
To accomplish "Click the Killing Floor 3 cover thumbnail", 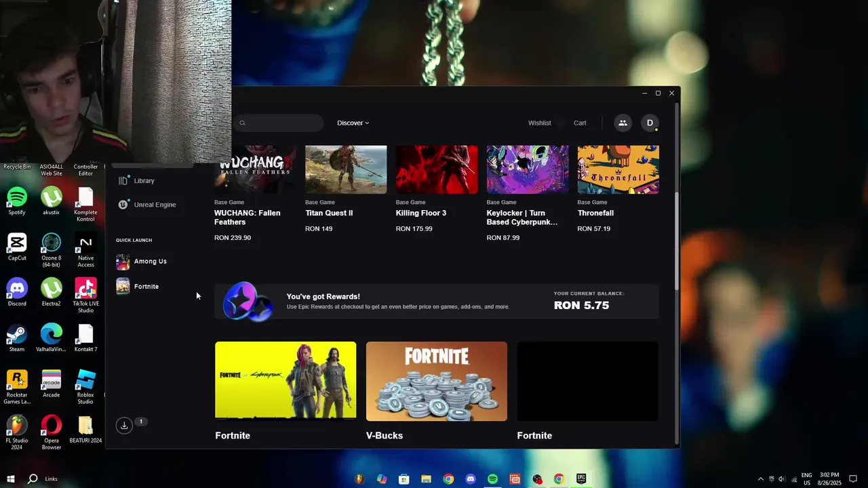I will tap(437, 169).
